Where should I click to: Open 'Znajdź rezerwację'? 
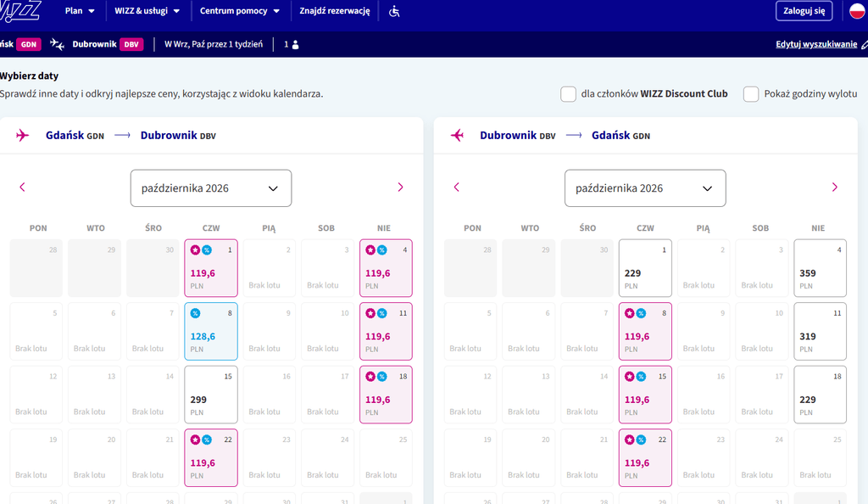[334, 11]
